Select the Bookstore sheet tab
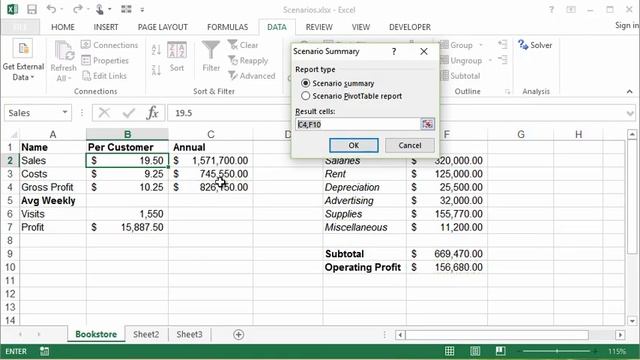Viewport: 640px width, 360px height. pos(96,334)
